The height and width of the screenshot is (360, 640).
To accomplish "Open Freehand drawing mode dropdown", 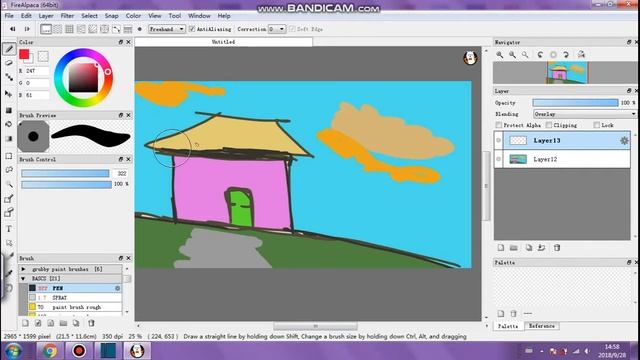I will [167, 29].
